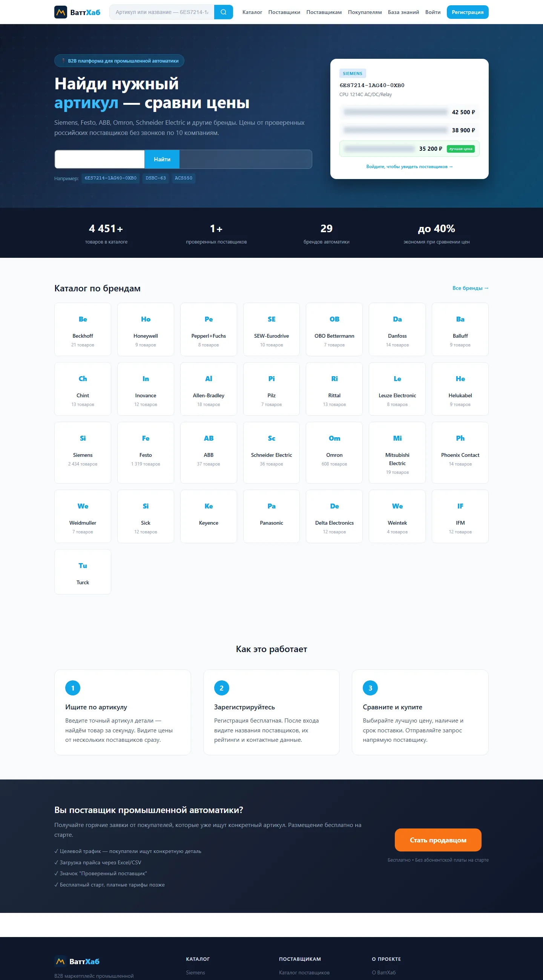Click the header article search field
The height and width of the screenshot is (980, 543).
[x=162, y=12]
